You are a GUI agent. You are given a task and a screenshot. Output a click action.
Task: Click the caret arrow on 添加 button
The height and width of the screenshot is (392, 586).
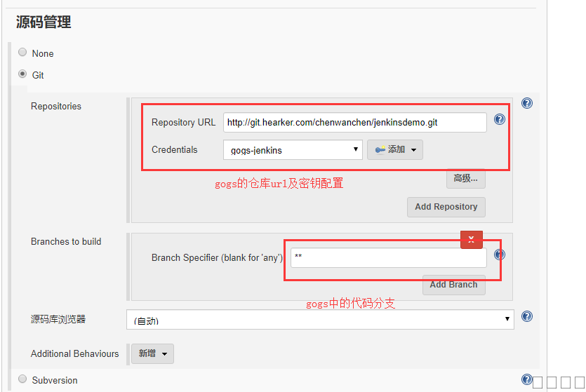(x=413, y=149)
